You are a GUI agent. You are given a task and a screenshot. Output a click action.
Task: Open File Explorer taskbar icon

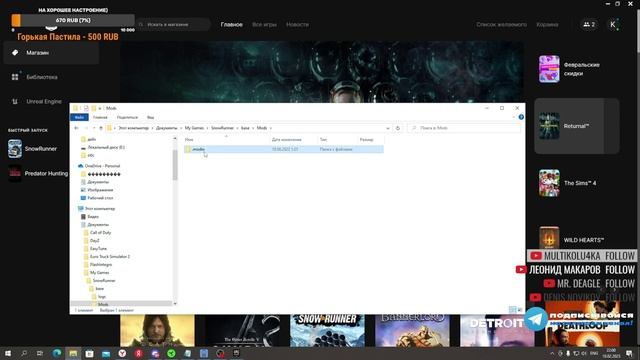[x=73, y=353]
